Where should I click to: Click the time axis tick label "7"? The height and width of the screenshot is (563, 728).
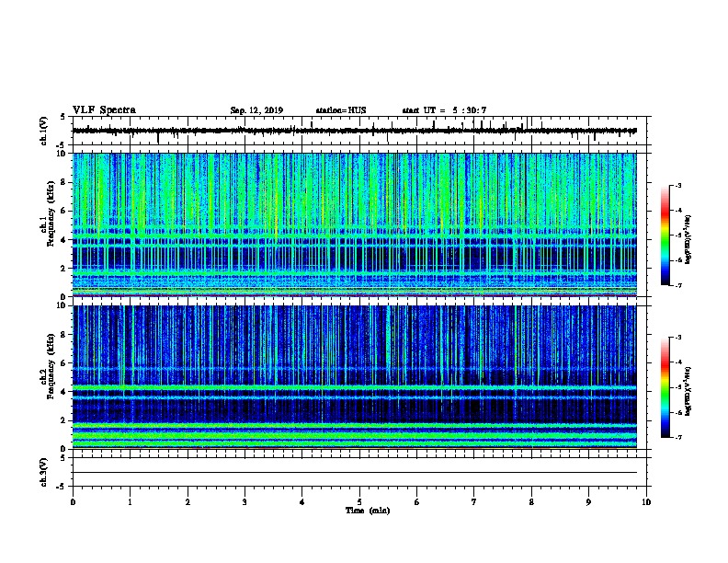point(474,502)
